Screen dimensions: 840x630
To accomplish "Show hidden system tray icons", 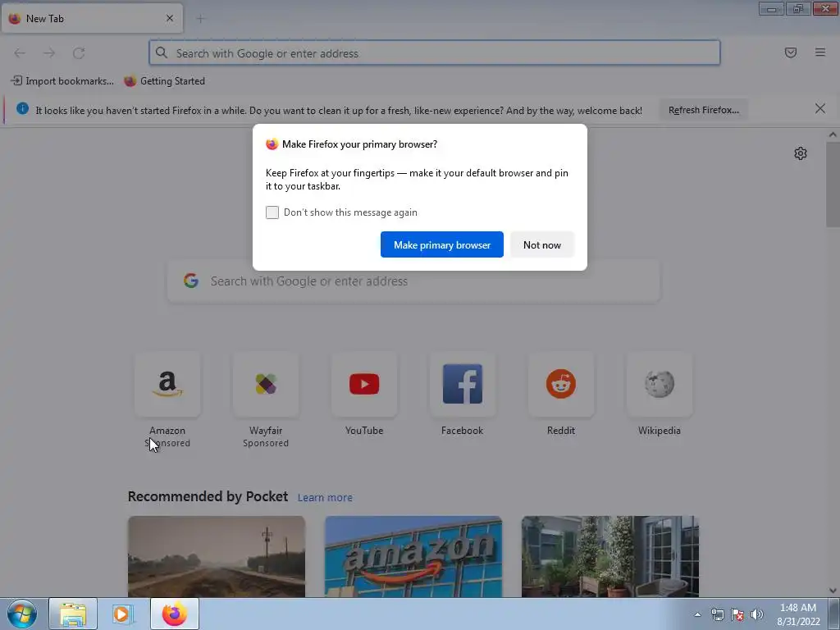I will click(x=697, y=614).
